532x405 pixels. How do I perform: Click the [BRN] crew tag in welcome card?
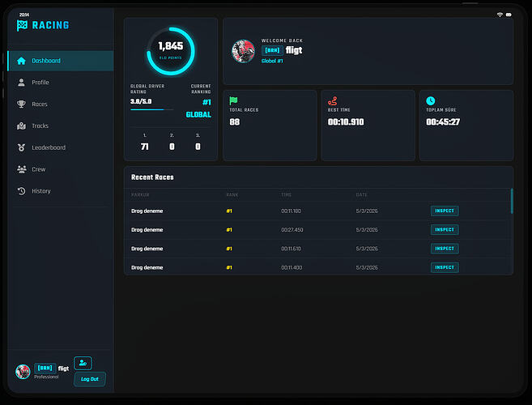click(272, 50)
